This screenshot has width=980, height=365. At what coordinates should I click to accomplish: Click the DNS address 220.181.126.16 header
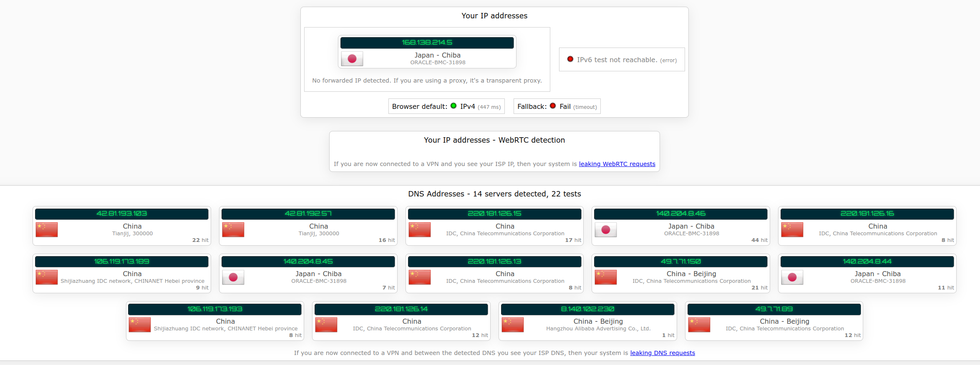[x=867, y=214]
